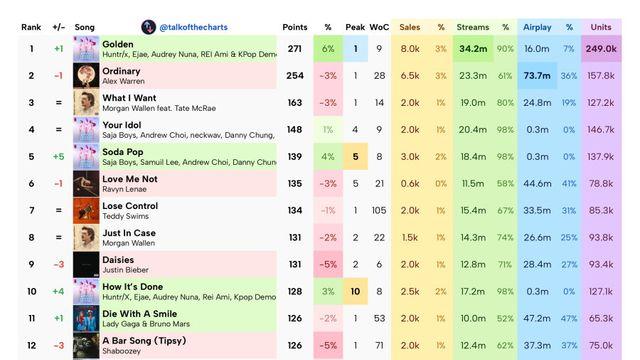Image resolution: width=640 pixels, height=360 pixels.
Task: Click the Soda Pop song title
Action: (x=123, y=152)
